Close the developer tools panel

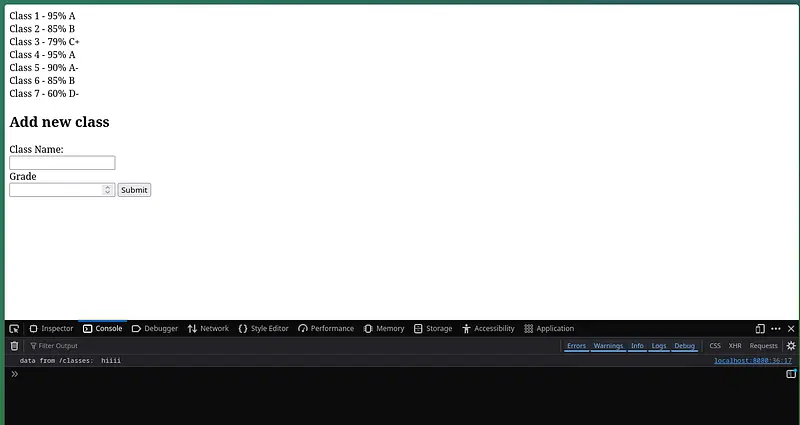[x=791, y=328]
